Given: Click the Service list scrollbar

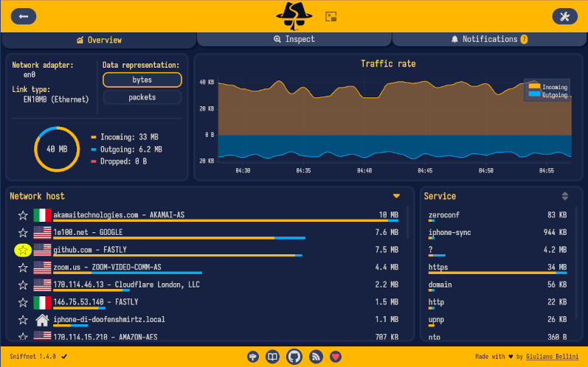Looking at the screenshot, I should tap(575, 262).
